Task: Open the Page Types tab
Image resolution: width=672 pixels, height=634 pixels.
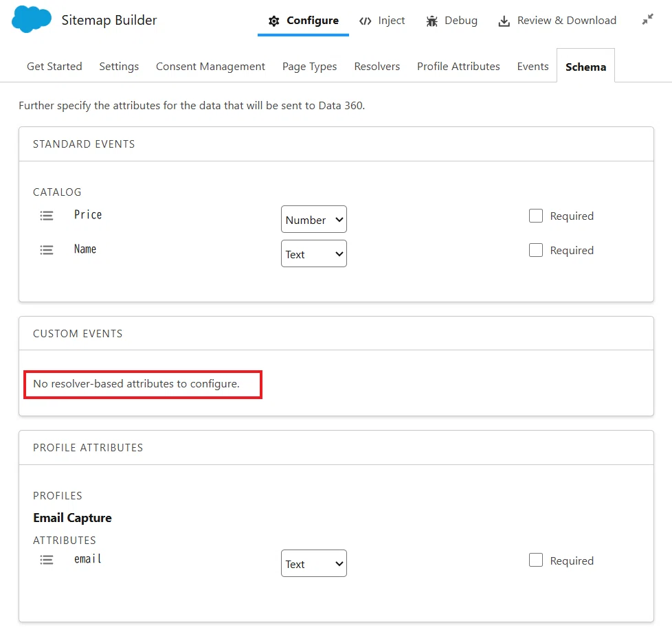Action: pos(309,67)
